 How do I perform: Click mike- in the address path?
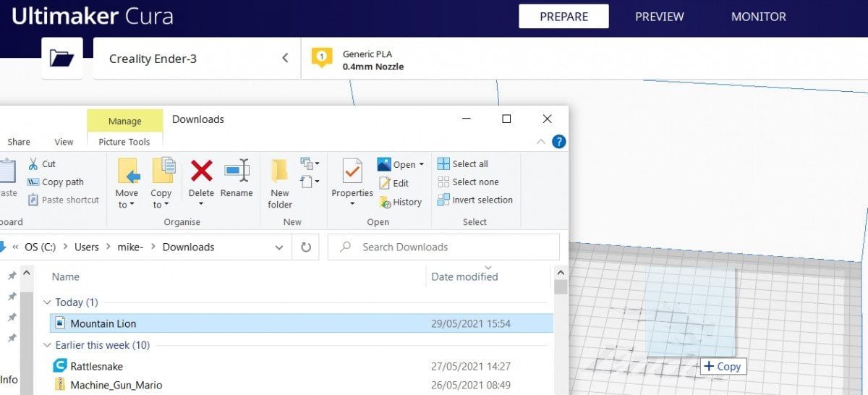point(130,247)
